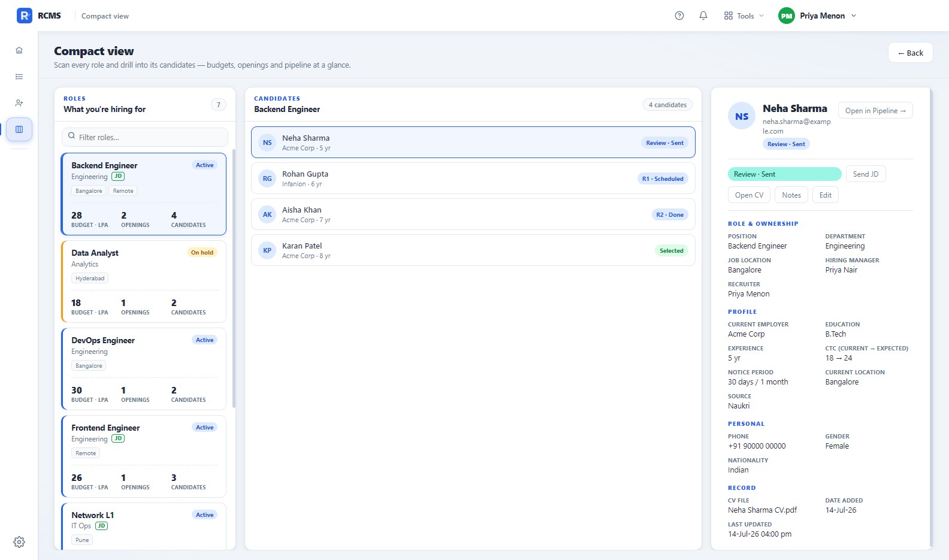This screenshot has width=949, height=560.
Task: Open the Priya Menon account dropdown chevron
Action: pos(854,16)
